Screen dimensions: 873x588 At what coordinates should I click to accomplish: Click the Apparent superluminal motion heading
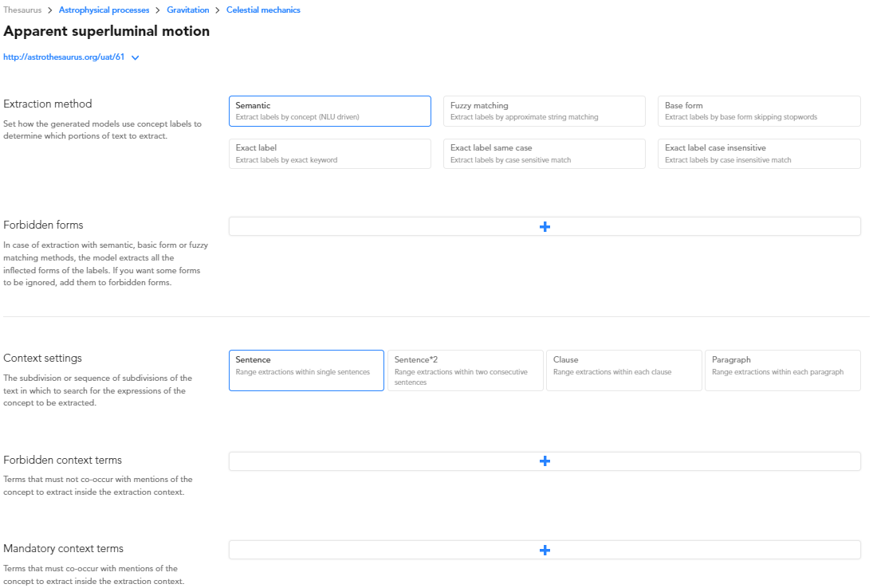107,32
